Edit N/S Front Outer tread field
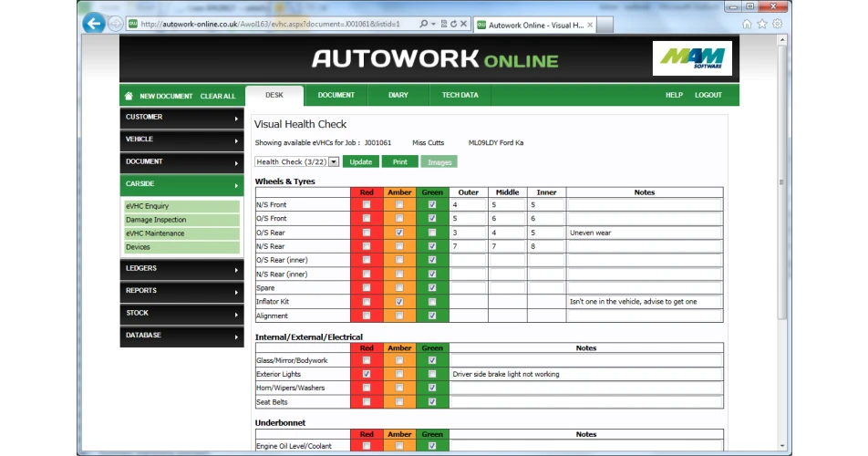 point(469,205)
